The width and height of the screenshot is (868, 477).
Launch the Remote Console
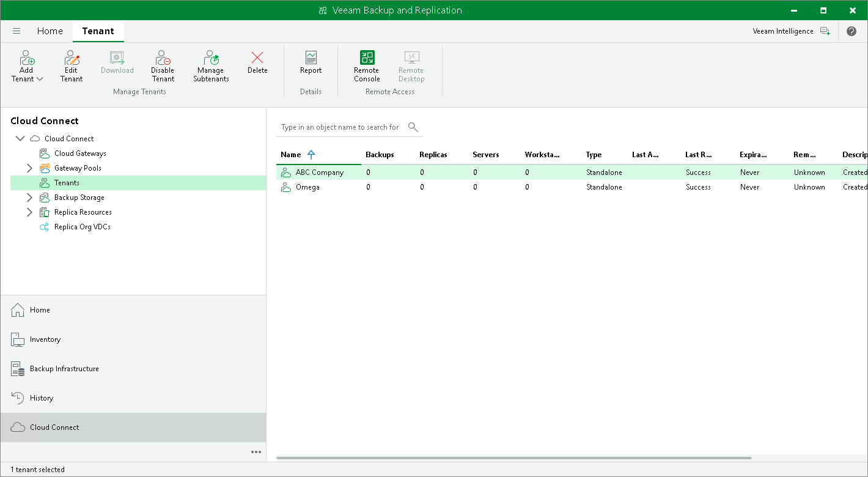367,67
